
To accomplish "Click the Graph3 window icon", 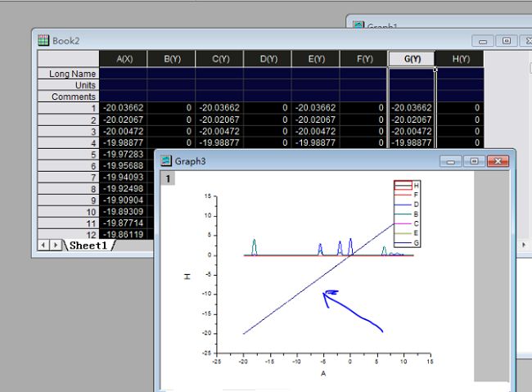I will coord(166,161).
